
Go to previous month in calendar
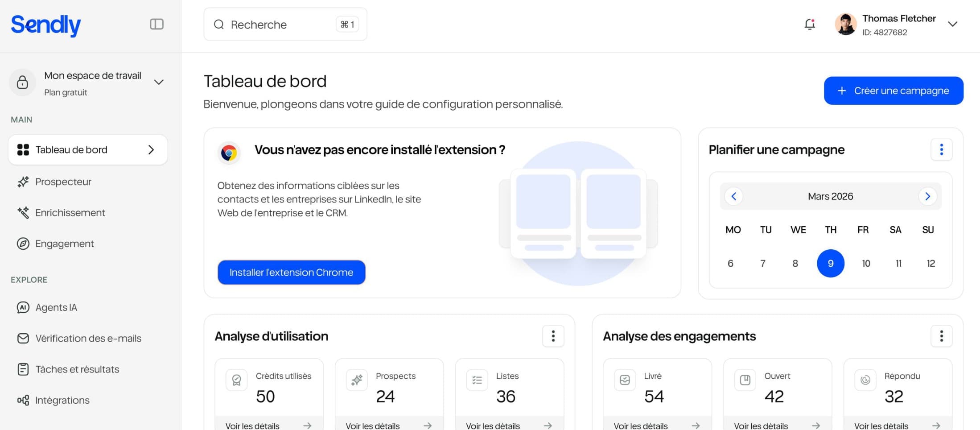[733, 196]
